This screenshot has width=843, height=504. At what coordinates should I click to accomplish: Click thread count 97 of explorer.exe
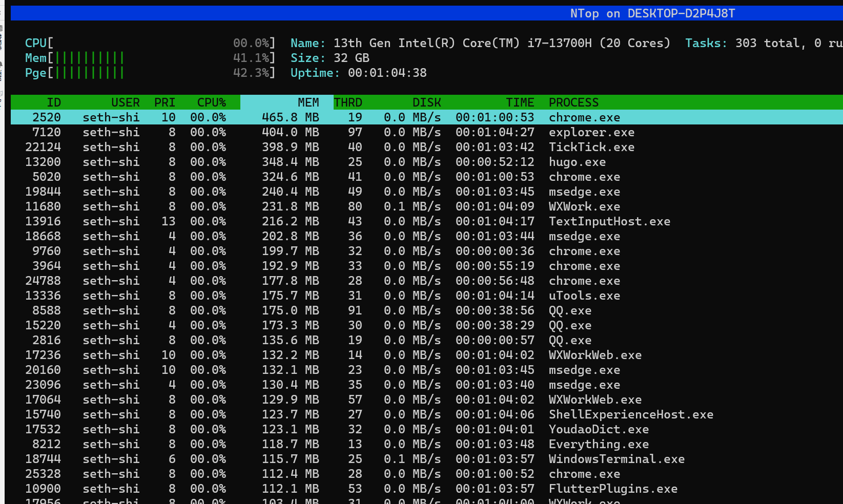click(x=355, y=132)
